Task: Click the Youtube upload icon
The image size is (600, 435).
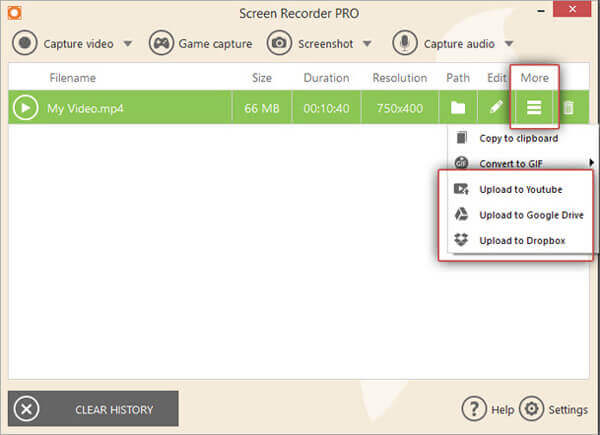Action: coord(461,189)
